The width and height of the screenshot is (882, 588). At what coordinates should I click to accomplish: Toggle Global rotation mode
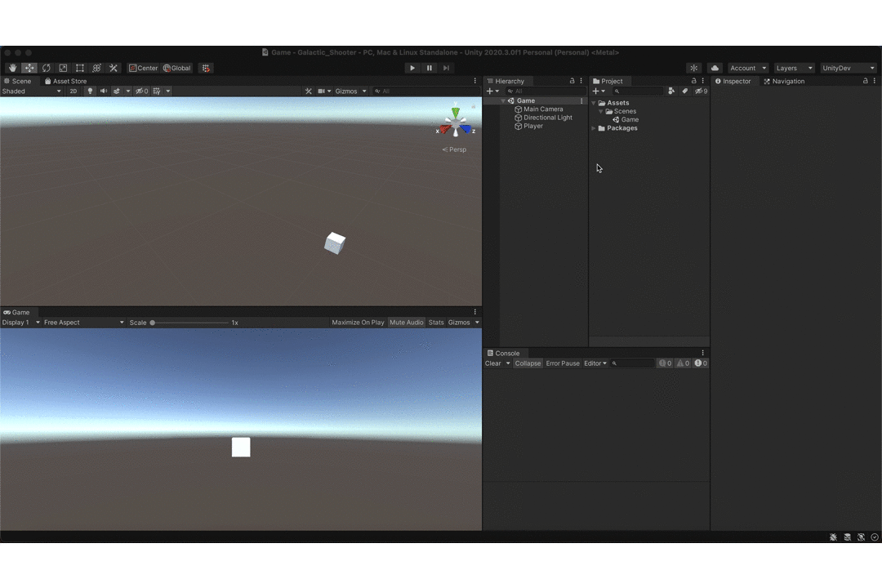[177, 68]
